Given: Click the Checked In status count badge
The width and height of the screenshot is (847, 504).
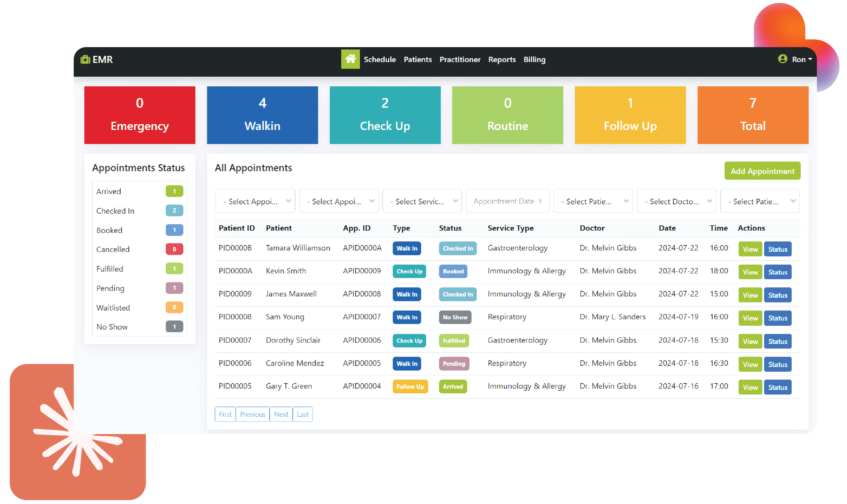Looking at the screenshot, I should coord(174,210).
